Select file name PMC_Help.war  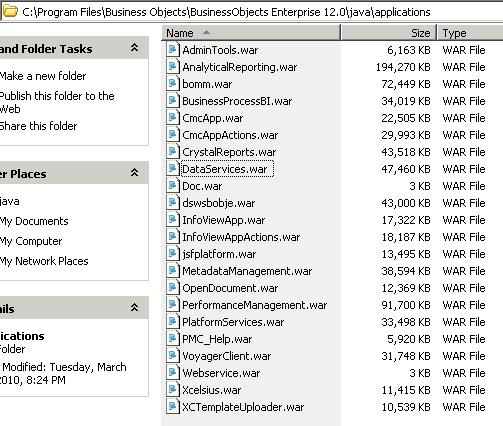[x=217, y=339]
